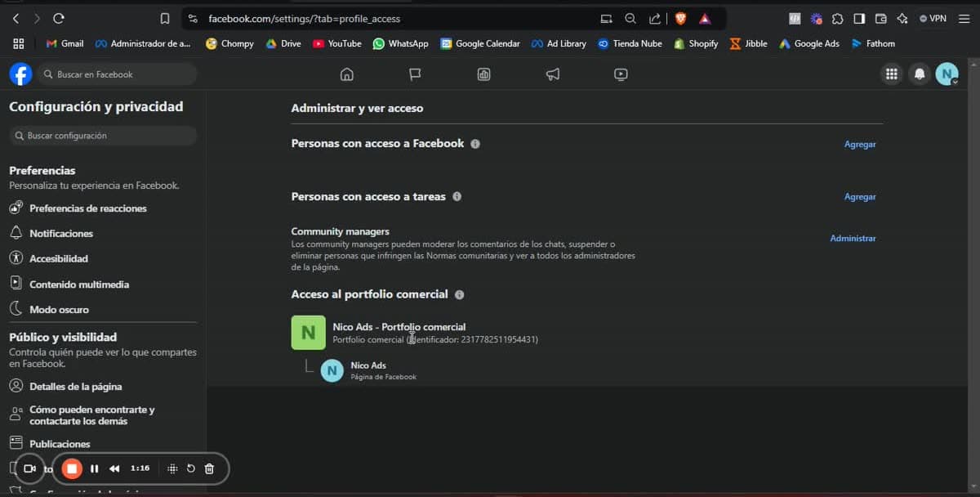This screenshot has height=497, width=980.
Task: Open the bookmarks apps grid icon
Action: click(19, 43)
